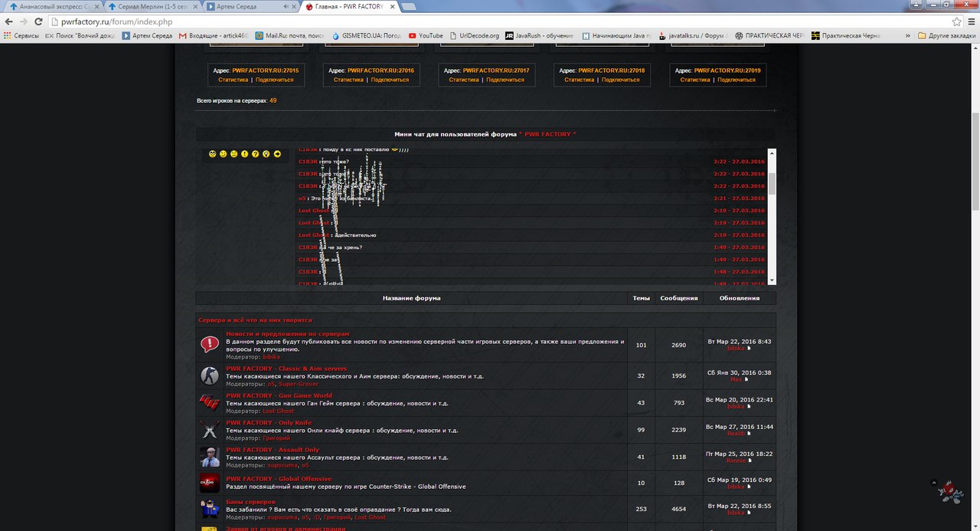Click 'Подключиться' for server PWRFACTORY.RU:27015
The height and width of the screenshot is (531, 980).
(x=274, y=80)
